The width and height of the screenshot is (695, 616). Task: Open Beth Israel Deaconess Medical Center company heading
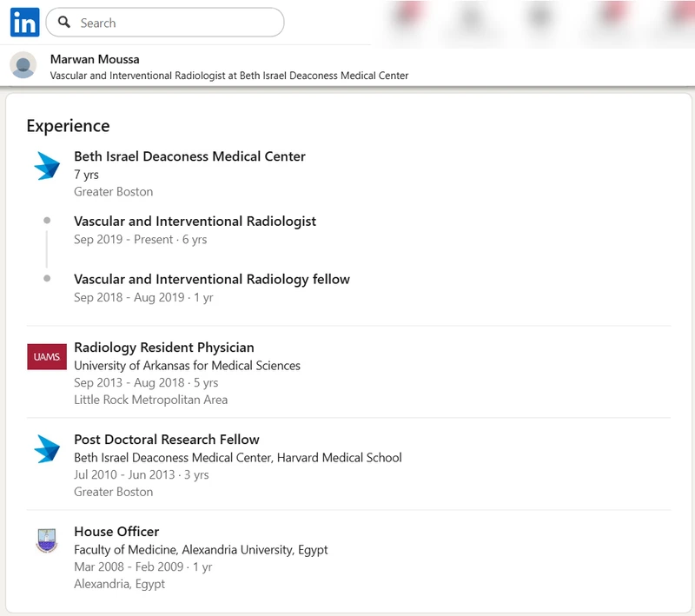(x=189, y=156)
